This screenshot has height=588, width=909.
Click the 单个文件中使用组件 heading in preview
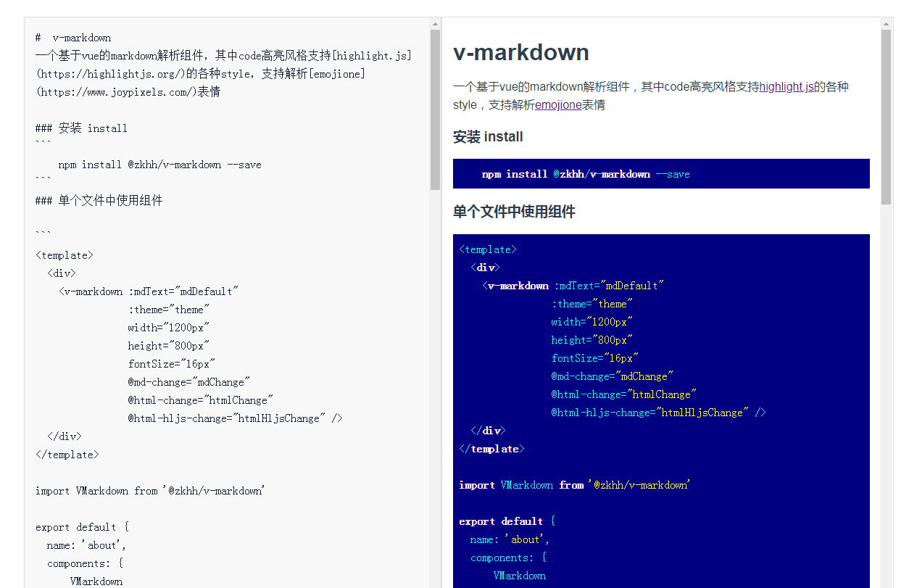(x=514, y=212)
